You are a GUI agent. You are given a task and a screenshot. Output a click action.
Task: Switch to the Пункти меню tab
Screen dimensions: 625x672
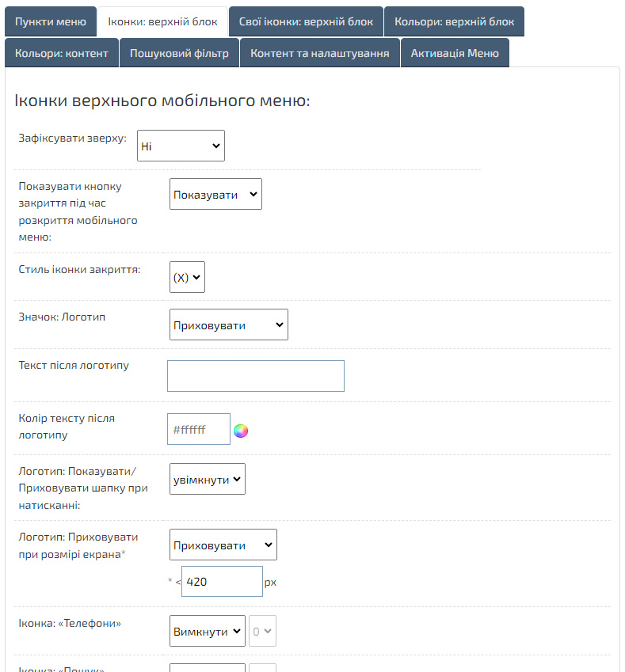[51, 21]
